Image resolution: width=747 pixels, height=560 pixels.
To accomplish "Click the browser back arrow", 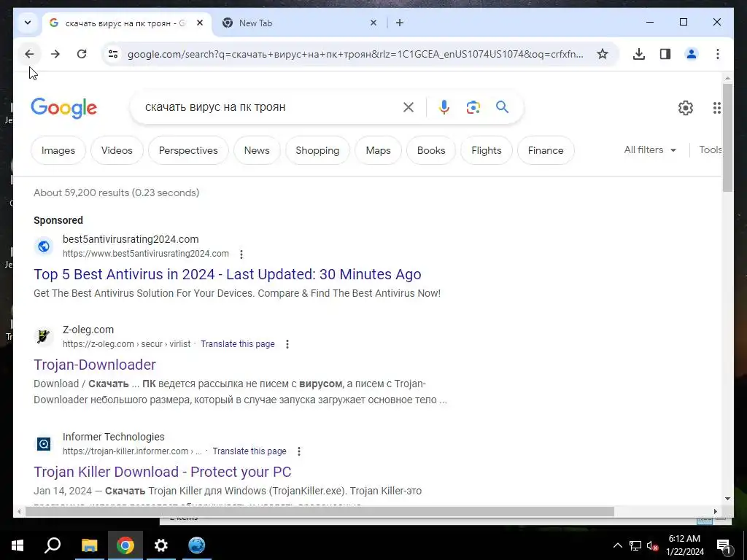I will click(x=29, y=54).
